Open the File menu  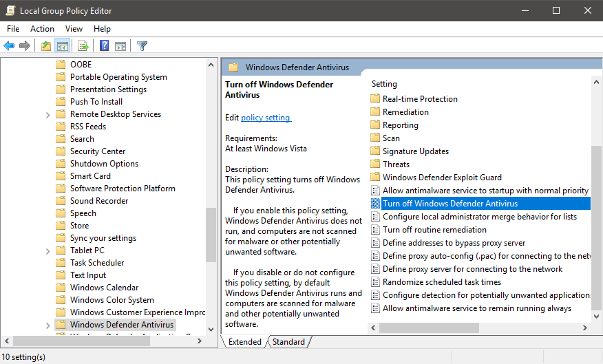point(13,29)
